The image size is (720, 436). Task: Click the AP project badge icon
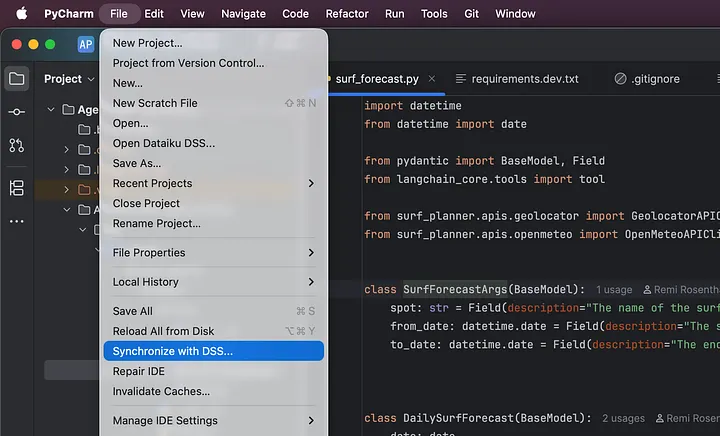coord(86,45)
